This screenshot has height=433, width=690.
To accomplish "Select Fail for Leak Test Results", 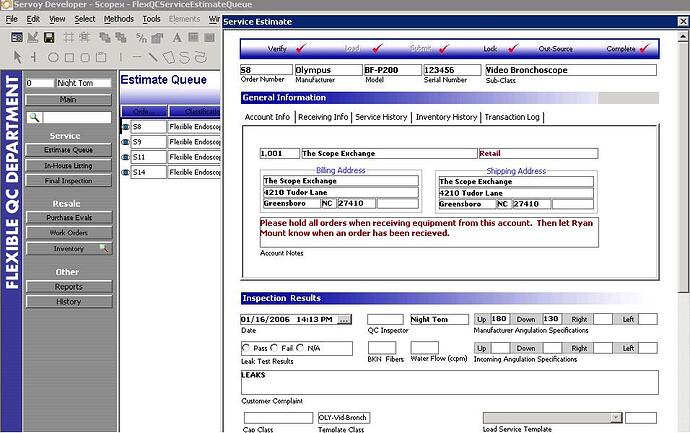I will [x=274, y=348].
